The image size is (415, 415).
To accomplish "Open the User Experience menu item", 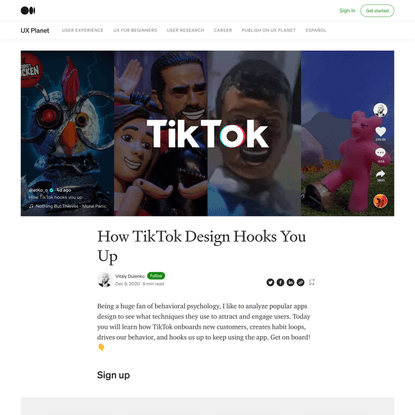I will coord(83,30).
